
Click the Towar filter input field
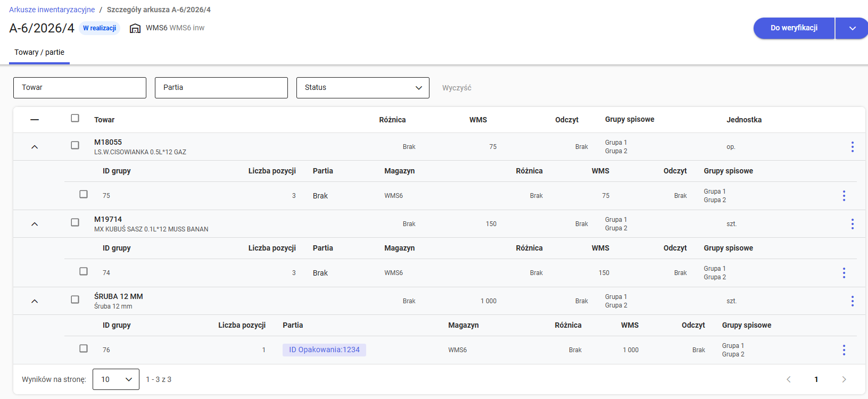click(x=80, y=88)
